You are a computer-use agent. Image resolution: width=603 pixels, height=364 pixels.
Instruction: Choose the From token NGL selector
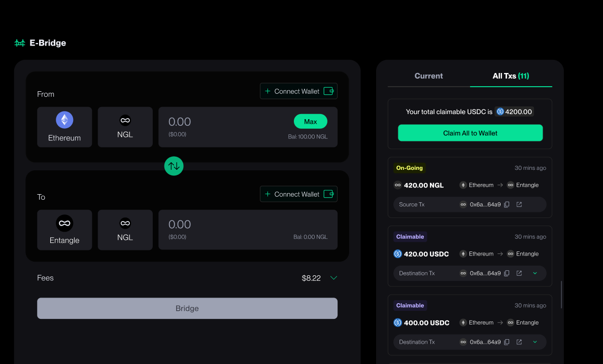(125, 127)
